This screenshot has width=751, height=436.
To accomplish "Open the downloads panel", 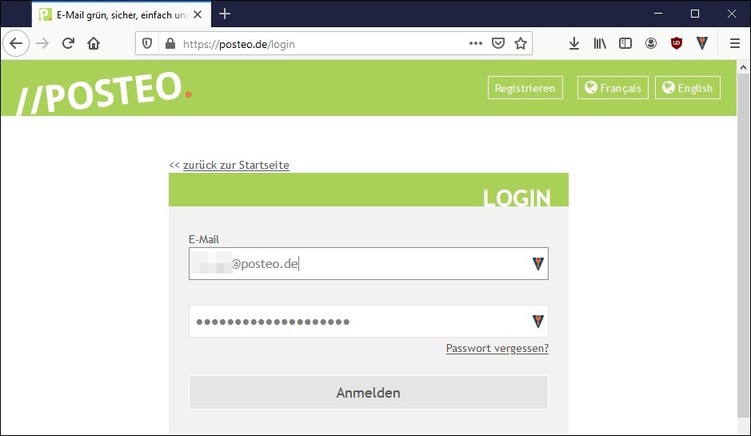I will pyautogui.click(x=574, y=44).
